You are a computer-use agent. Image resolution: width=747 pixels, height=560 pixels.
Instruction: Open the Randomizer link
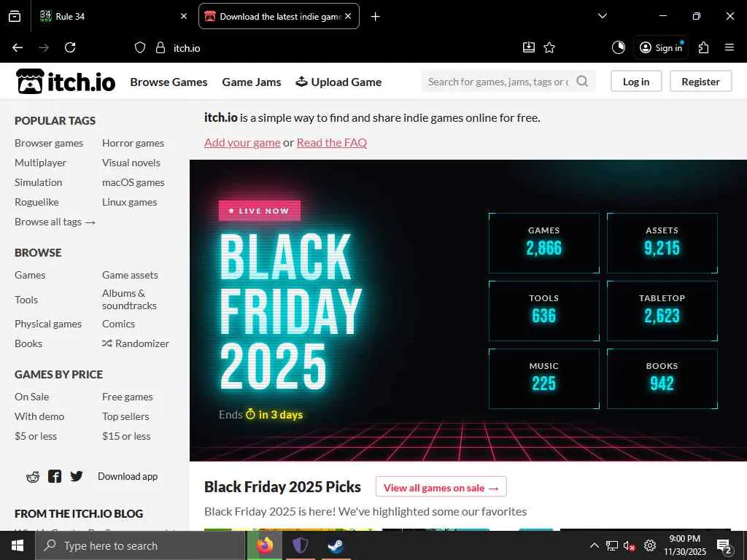coord(135,343)
